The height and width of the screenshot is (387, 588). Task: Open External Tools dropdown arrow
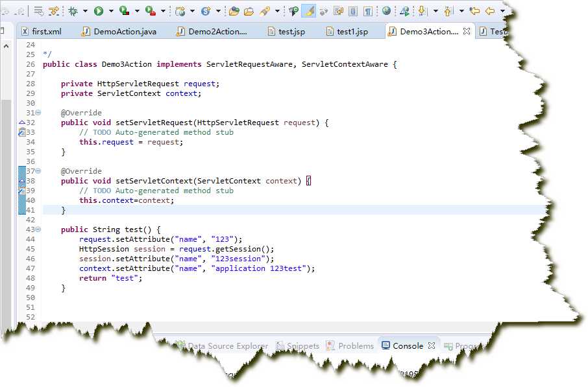[163, 11]
